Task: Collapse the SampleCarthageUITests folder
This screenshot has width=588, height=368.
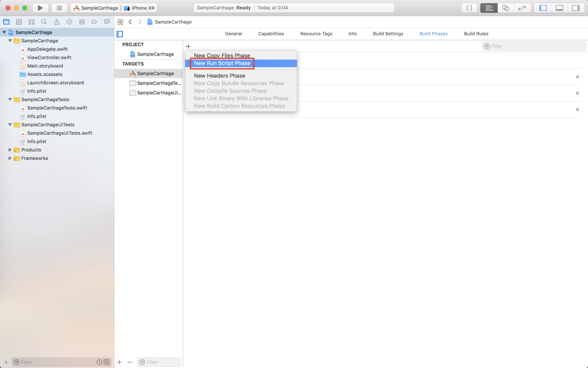Action: [10, 125]
